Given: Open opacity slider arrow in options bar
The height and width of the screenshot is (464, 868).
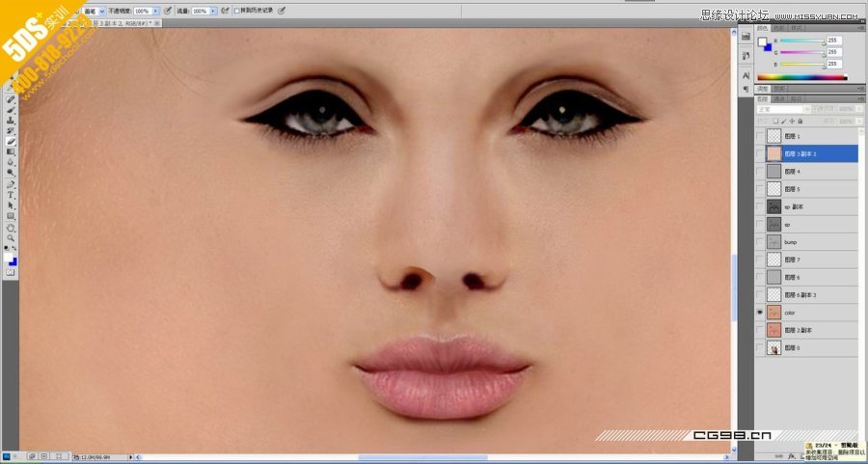Looking at the screenshot, I should [155, 11].
